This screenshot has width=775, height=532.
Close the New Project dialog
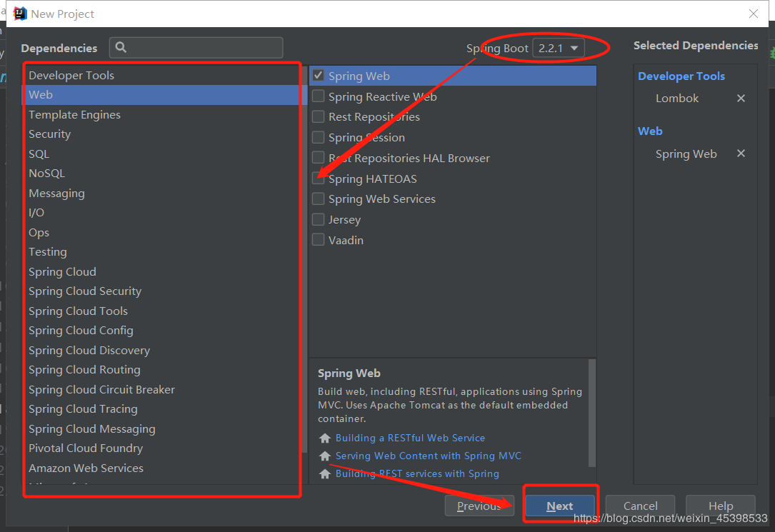[754, 14]
